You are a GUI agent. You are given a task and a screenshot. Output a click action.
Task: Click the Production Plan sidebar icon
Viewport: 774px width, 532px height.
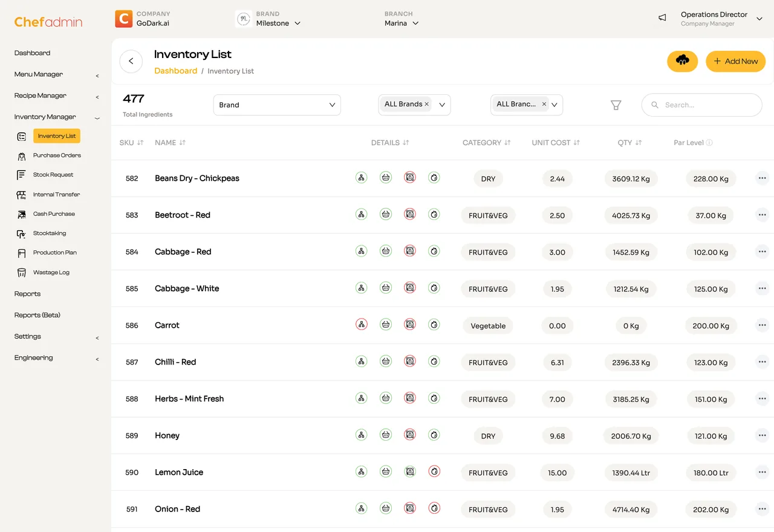tap(22, 253)
